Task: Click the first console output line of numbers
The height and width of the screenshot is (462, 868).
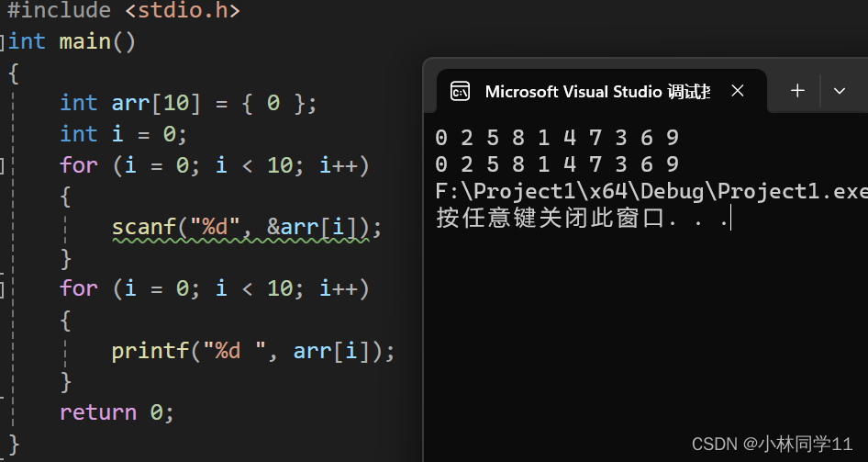Action: click(x=557, y=138)
